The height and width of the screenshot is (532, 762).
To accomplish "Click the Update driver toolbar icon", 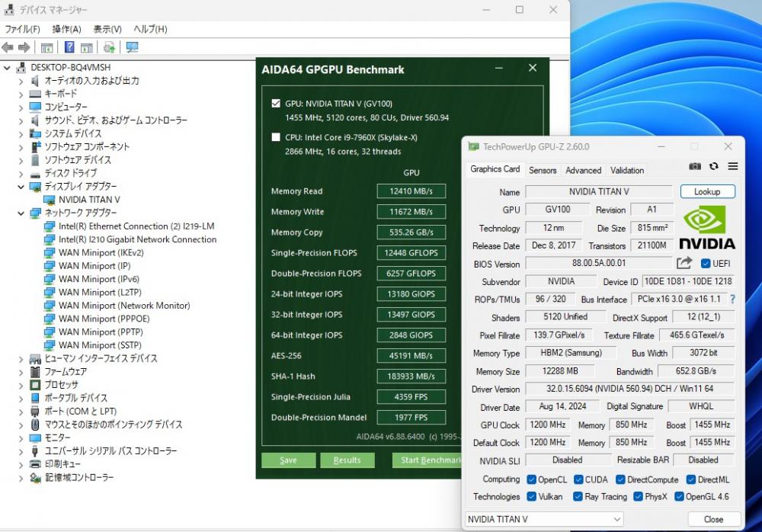I will (109, 47).
